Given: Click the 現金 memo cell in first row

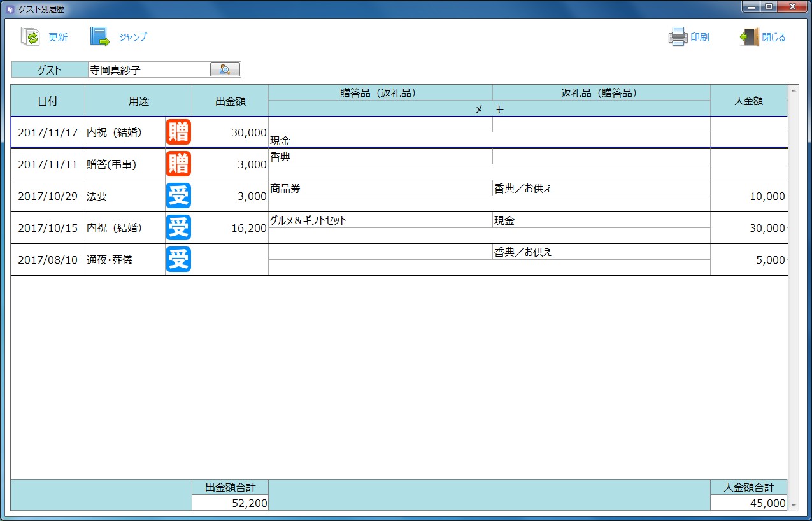Looking at the screenshot, I should pyautogui.click(x=488, y=140).
